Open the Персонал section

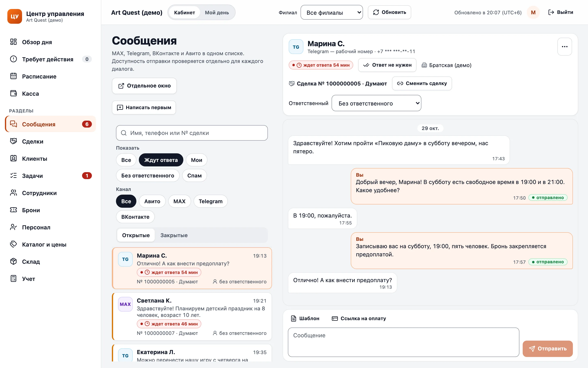[50, 227]
